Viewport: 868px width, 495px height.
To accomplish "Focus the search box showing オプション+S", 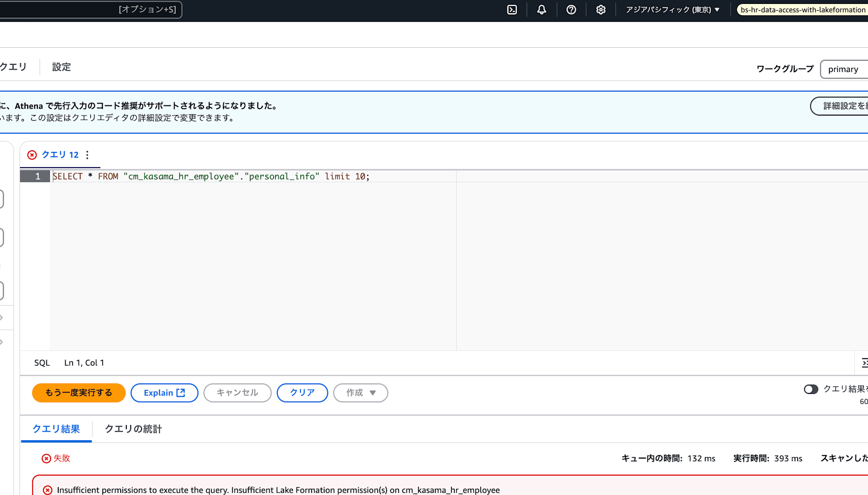I will 91,10.
